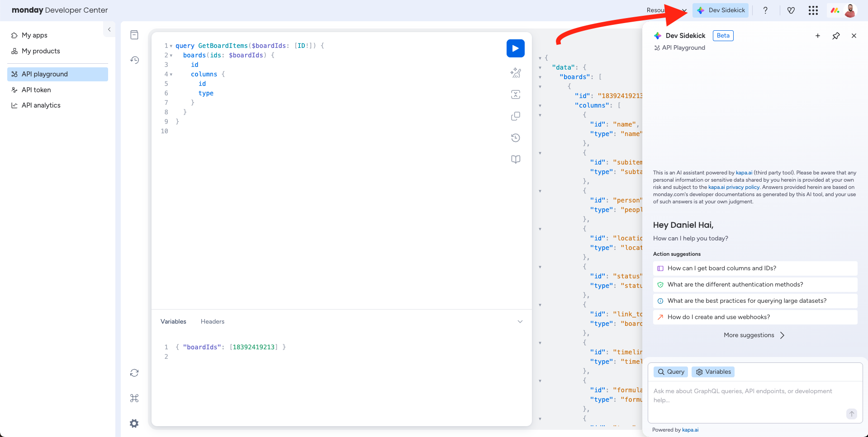Open the apps grid switcher icon
Image resolution: width=868 pixels, height=437 pixels.
[813, 10]
